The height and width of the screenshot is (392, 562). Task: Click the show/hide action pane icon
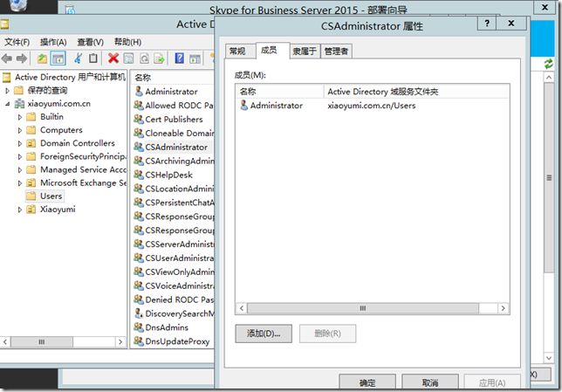pos(195,58)
